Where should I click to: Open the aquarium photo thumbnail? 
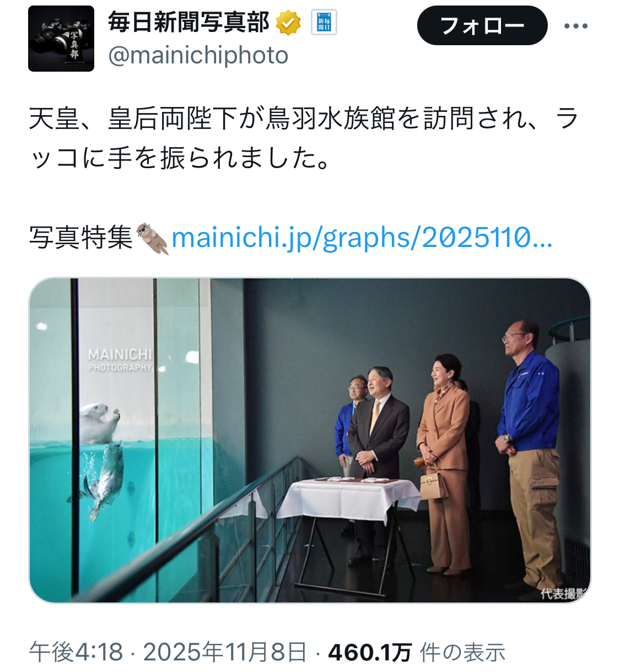[310, 440]
